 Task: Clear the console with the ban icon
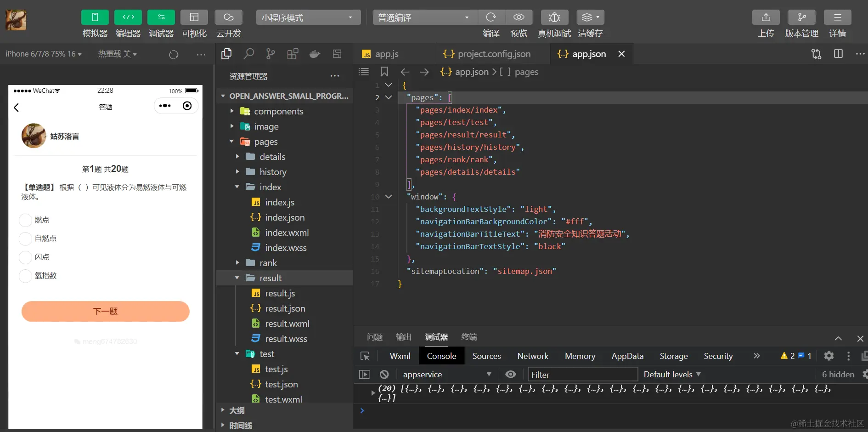pos(384,375)
